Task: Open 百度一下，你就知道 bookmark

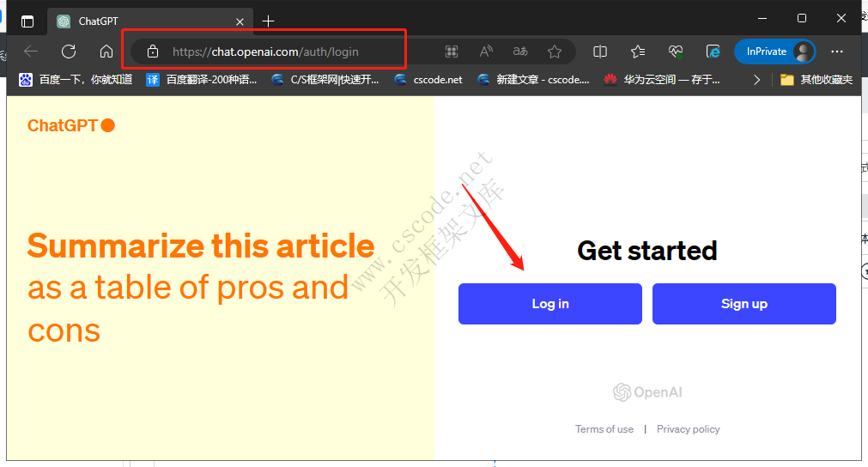Action: click(76, 80)
